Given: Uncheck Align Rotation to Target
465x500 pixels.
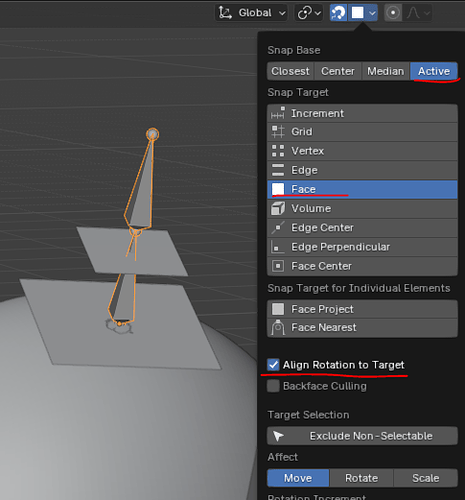Looking at the screenshot, I should (x=273, y=365).
